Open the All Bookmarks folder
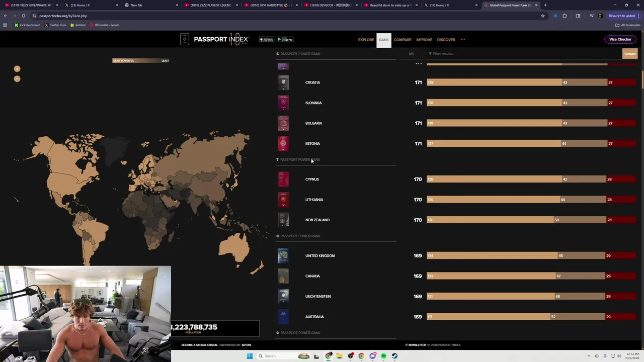644x362 pixels. pyautogui.click(x=627, y=25)
